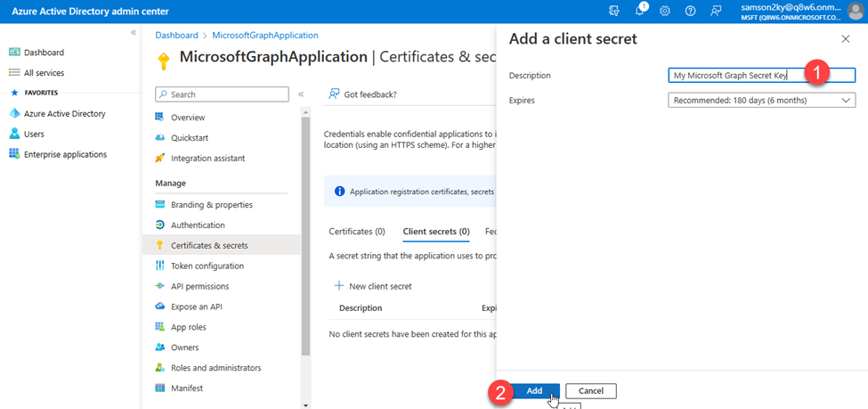Viewport: 868px width, 409px height.
Task: Click the Description column header
Action: [361, 308]
